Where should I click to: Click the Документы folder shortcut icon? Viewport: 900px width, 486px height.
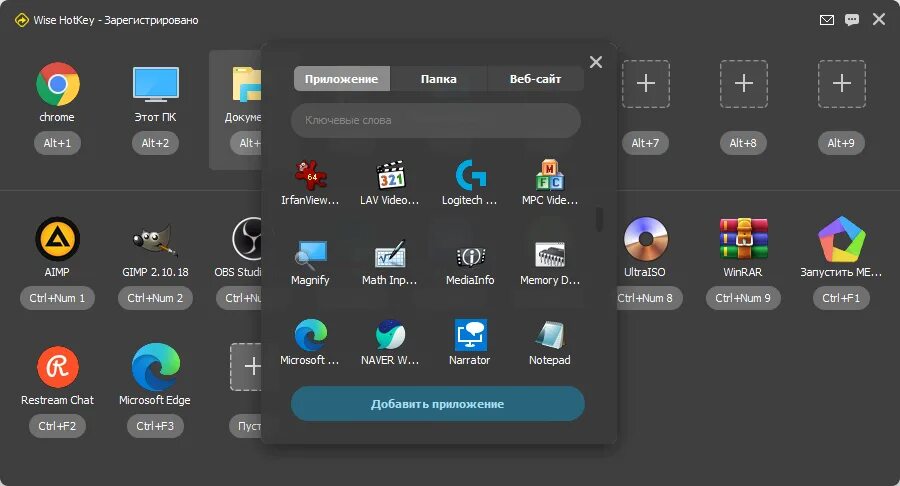coord(247,84)
